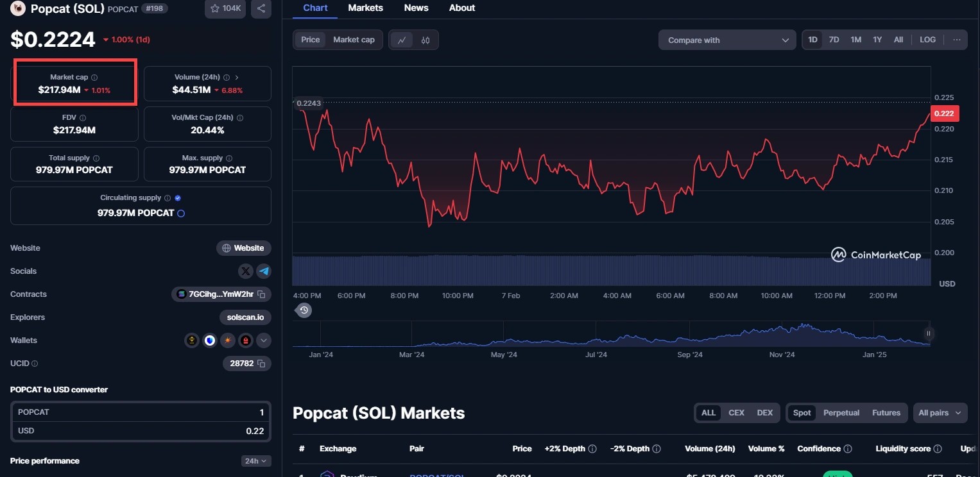The height and width of the screenshot is (477, 980).
Task: Select the line chart view icon
Action: click(x=402, y=40)
